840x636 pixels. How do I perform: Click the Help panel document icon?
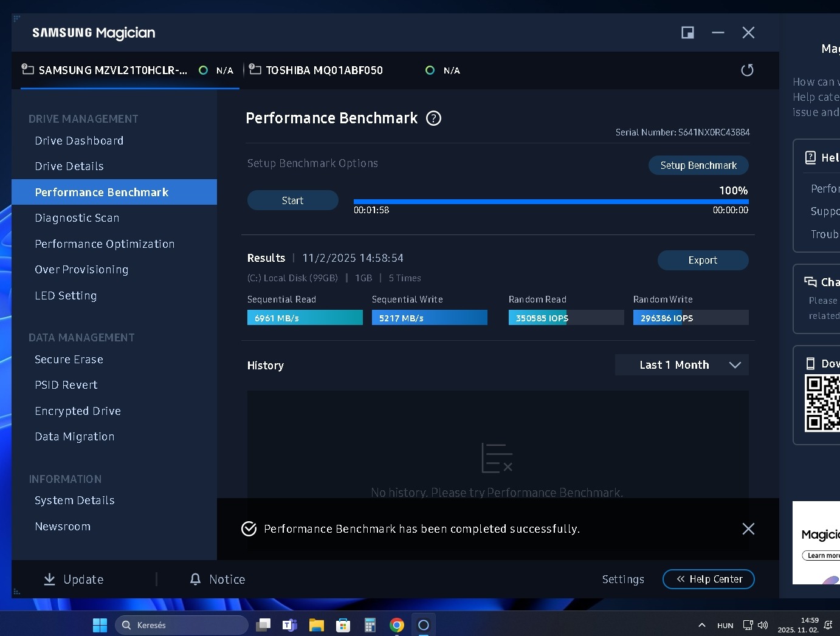click(x=810, y=158)
